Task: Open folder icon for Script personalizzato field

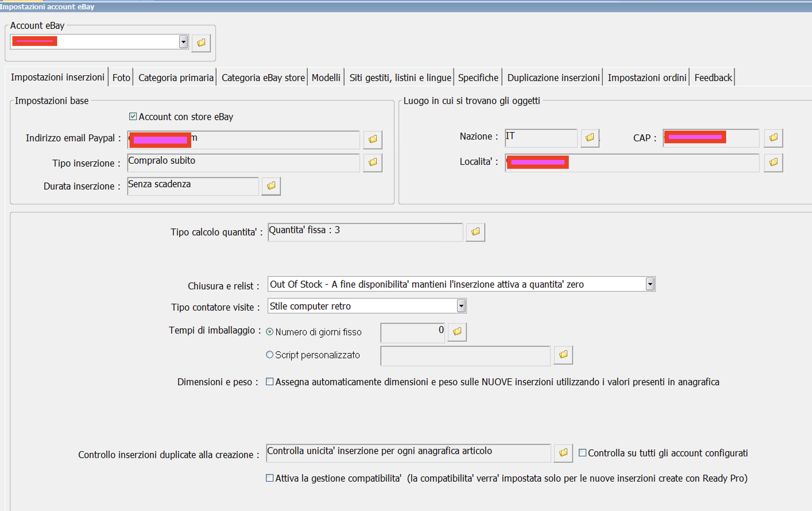Action: pyautogui.click(x=563, y=355)
